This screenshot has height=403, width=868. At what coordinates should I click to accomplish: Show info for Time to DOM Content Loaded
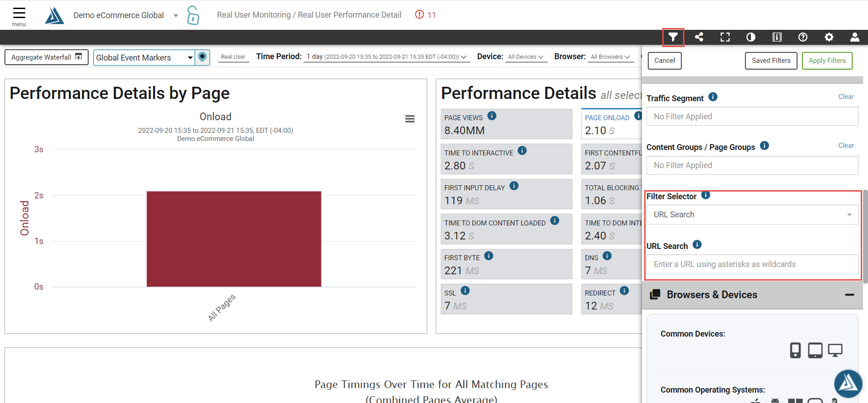[555, 220]
